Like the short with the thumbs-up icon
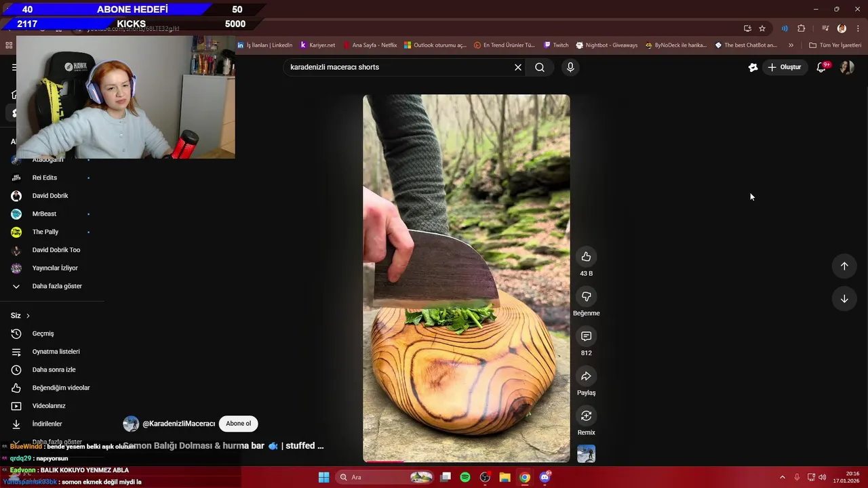 (x=586, y=257)
